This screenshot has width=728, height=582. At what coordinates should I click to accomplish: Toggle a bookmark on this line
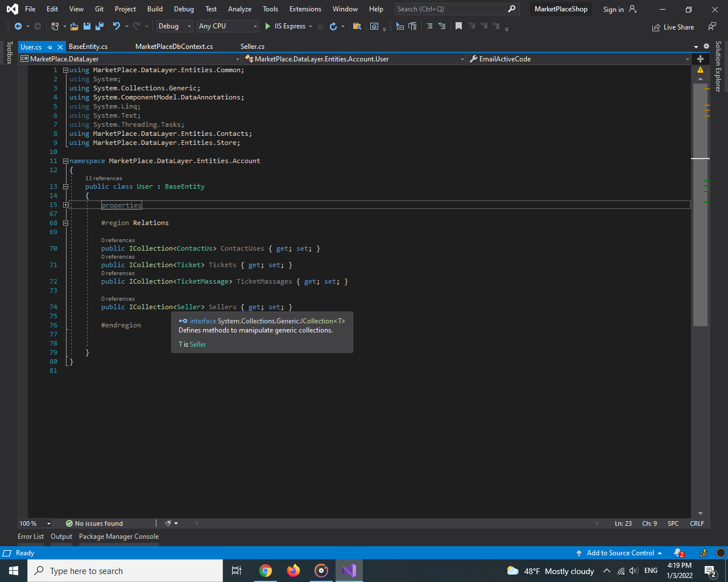point(458,26)
